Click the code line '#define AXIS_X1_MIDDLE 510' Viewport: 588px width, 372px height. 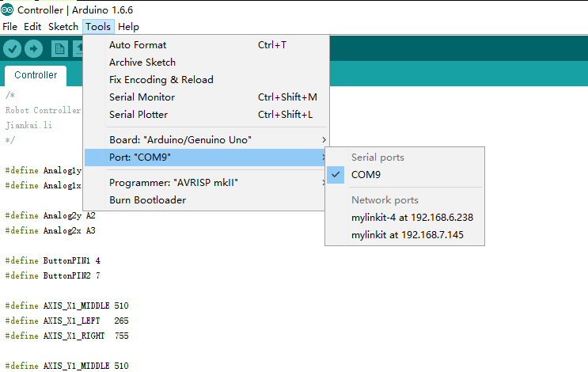pos(66,306)
